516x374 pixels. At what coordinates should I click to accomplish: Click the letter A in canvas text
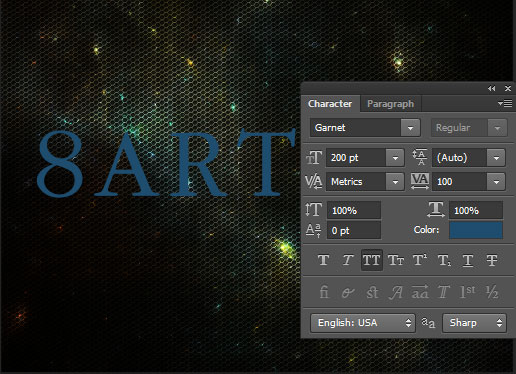[127, 165]
